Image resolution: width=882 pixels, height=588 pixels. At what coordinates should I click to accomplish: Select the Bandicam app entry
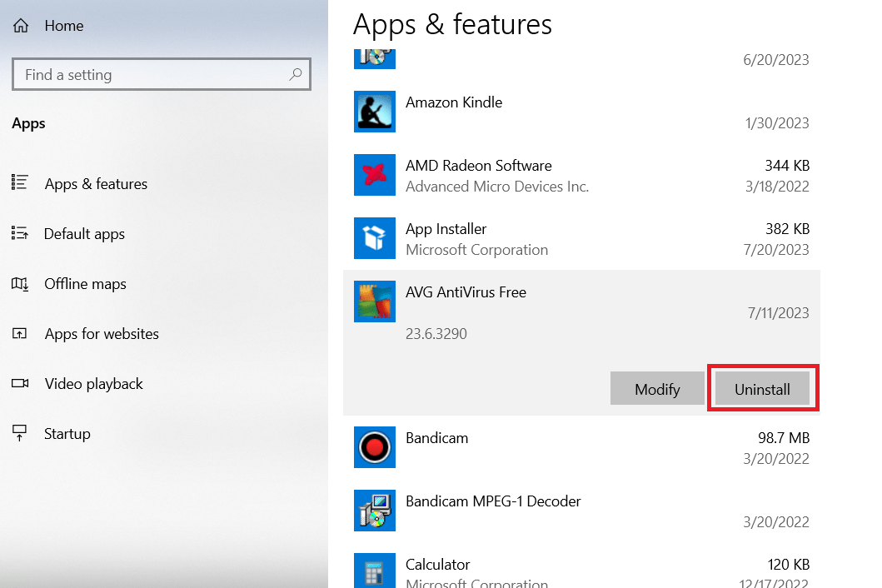[x=581, y=447]
